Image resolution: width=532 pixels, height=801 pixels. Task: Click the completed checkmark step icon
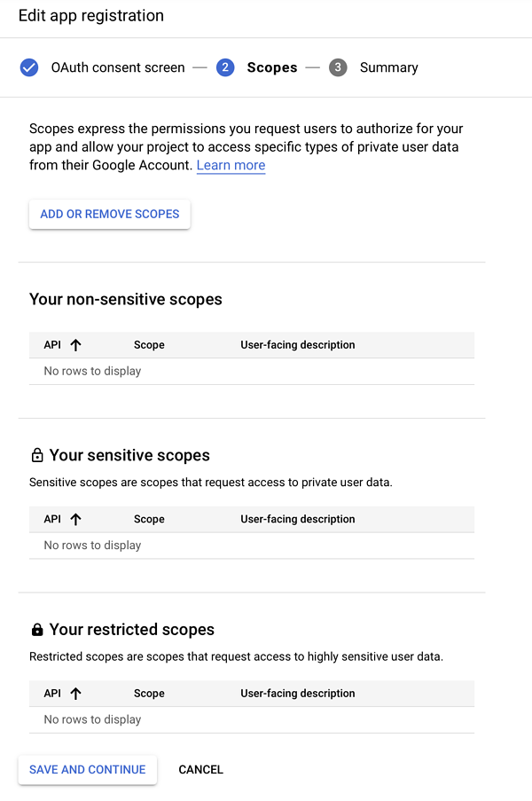(29, 67)
